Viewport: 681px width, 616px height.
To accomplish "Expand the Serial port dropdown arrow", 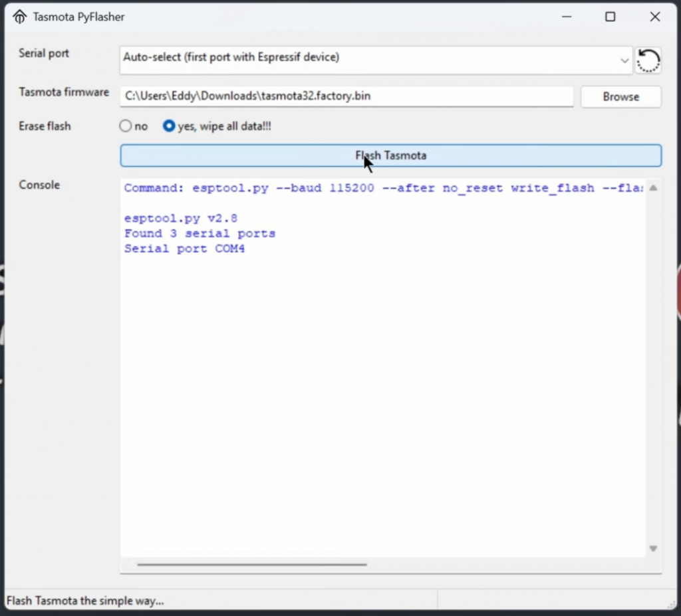I will [624, 60].
